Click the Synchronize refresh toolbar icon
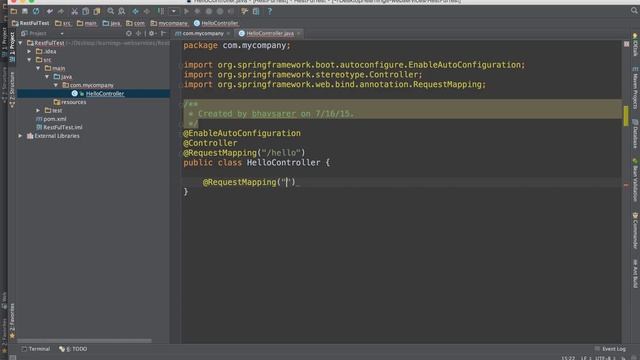The height and width of the screenshot is (360, 640). (36, 11)
